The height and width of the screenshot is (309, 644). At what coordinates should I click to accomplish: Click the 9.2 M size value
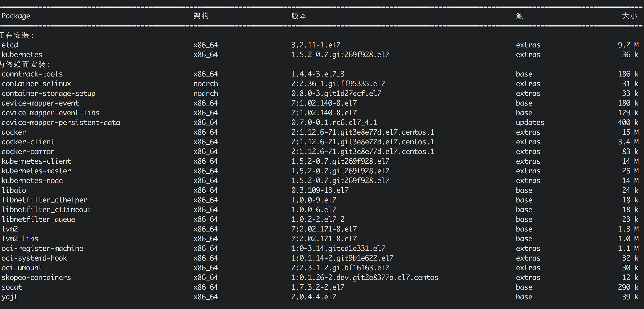click(628, 45)
